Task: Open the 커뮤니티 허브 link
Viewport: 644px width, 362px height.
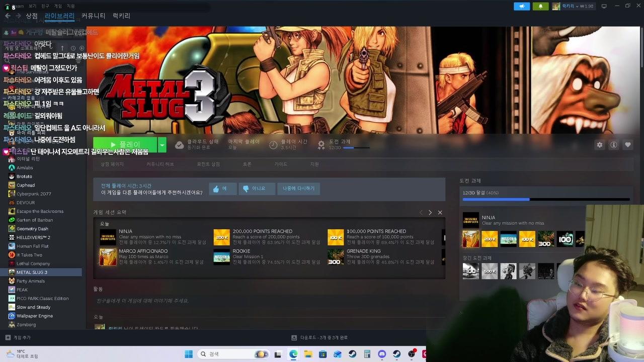Action: [160, 164]
